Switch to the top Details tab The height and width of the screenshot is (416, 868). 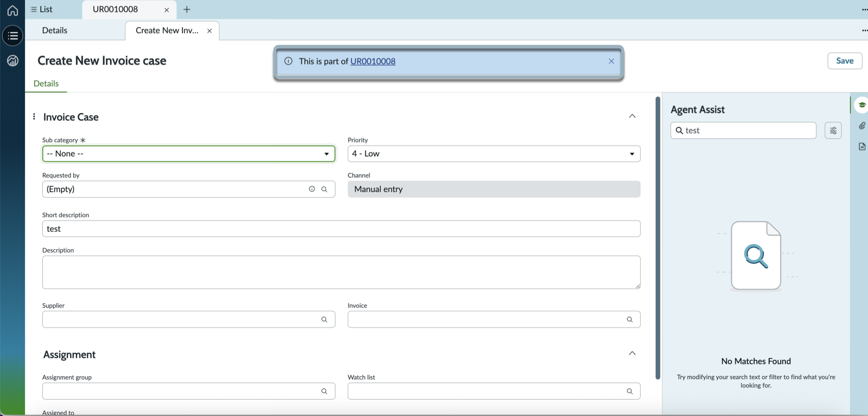(55, 30)
